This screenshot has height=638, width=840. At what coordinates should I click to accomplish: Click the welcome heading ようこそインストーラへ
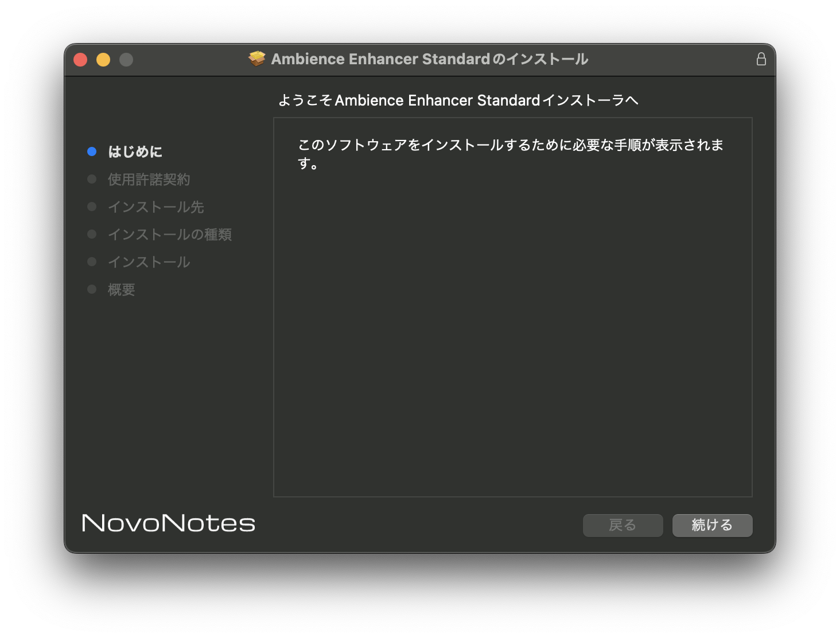(x=458, y=100)
